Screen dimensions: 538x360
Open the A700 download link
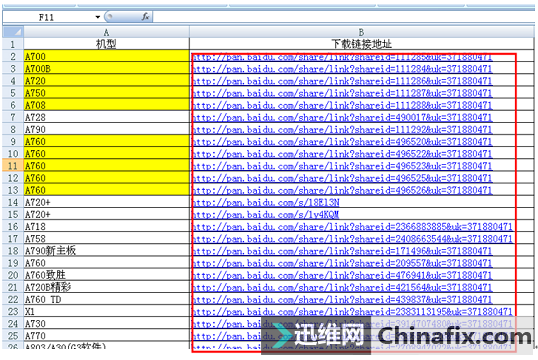342,57
